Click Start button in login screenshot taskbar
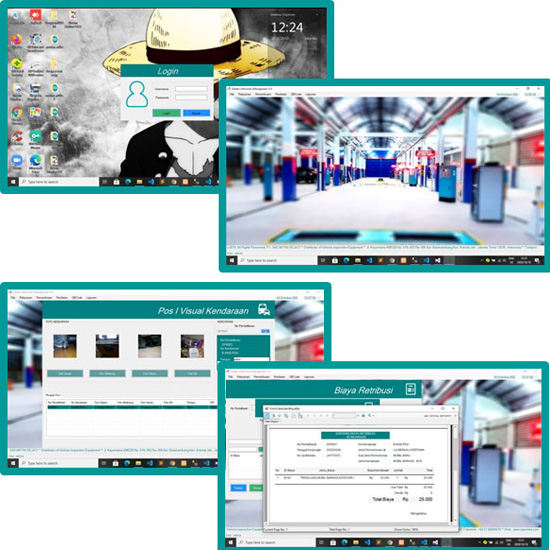 point(13,182)
